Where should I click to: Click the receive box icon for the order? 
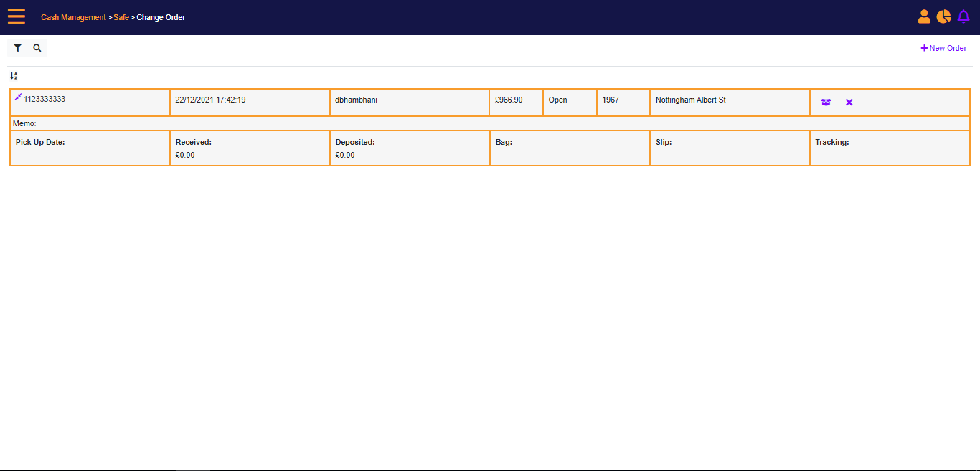click(x=826, y=103)
